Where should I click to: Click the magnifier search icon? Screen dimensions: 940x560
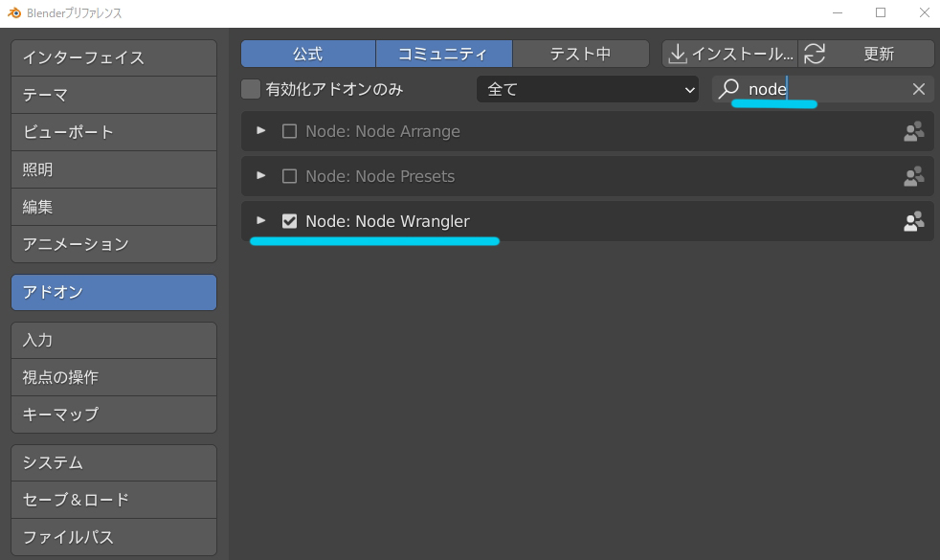click(728, 89)
